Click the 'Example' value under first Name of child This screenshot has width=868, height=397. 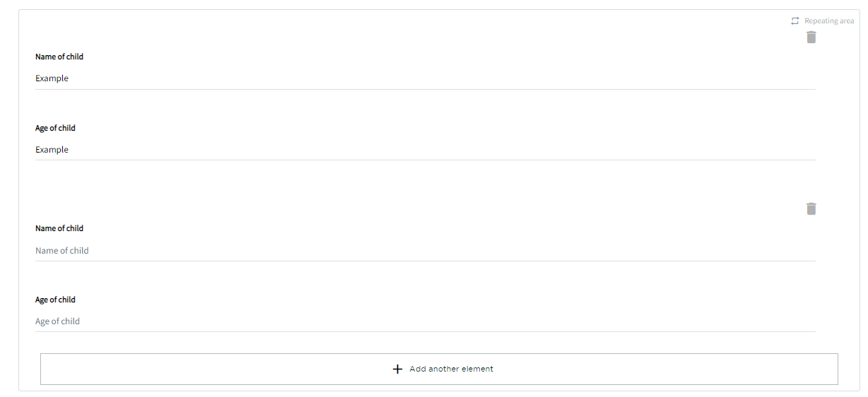[52, 78]
